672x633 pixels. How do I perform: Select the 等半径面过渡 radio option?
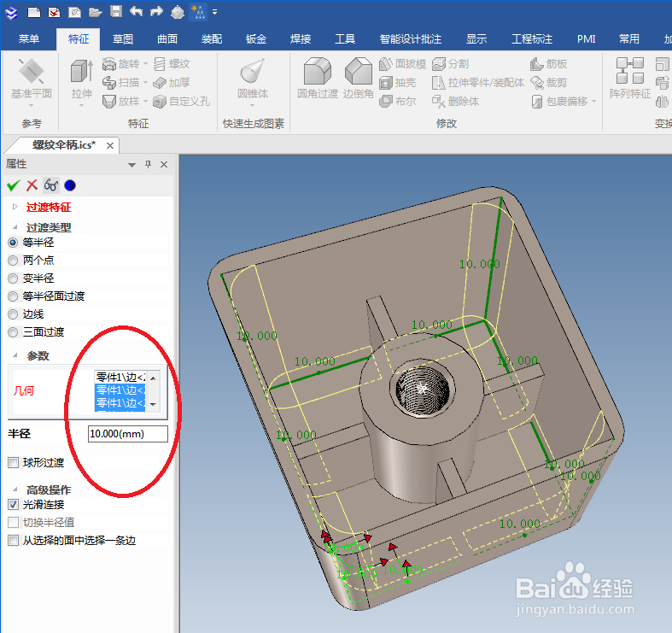pyautogui.click(x=13, y=296)
